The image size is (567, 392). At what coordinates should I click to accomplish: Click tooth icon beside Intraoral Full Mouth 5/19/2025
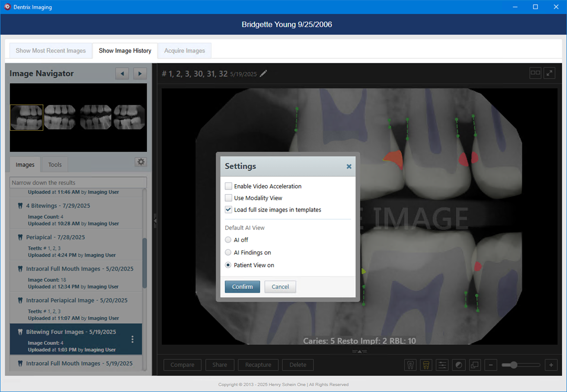pyautogui.click(x=20, y=364)
